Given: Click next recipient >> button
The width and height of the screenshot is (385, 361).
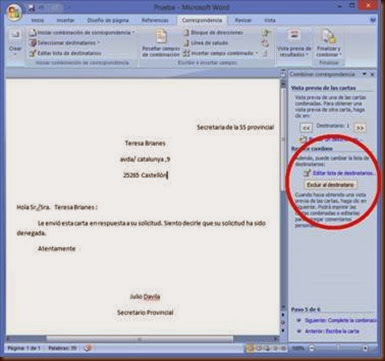Looking at the screenshot, I should pyautogui.click(x=360, y=128).
